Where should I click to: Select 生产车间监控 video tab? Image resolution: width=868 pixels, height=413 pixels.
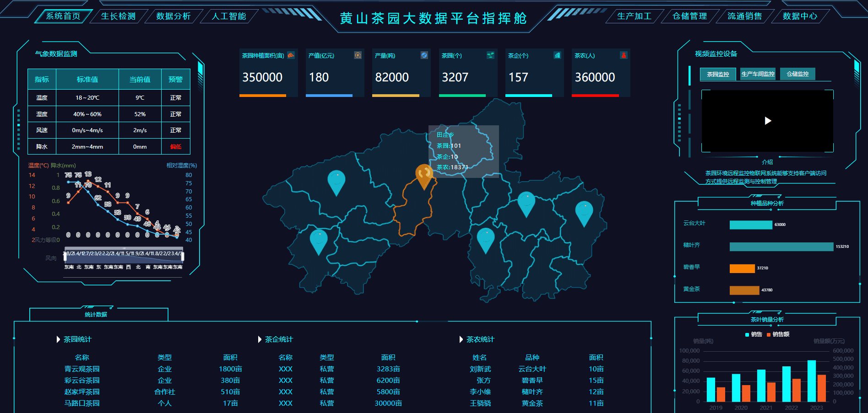(758, 74)
